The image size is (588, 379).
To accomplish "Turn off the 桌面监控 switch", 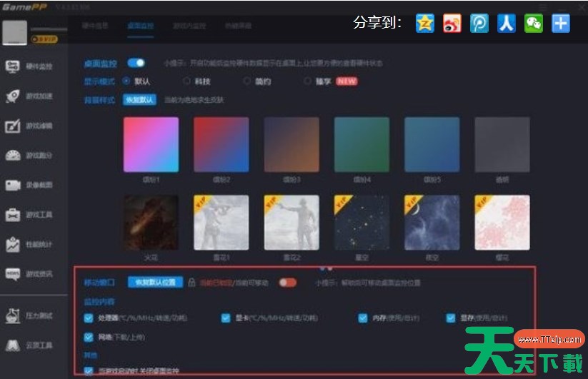I will (136, 63).
